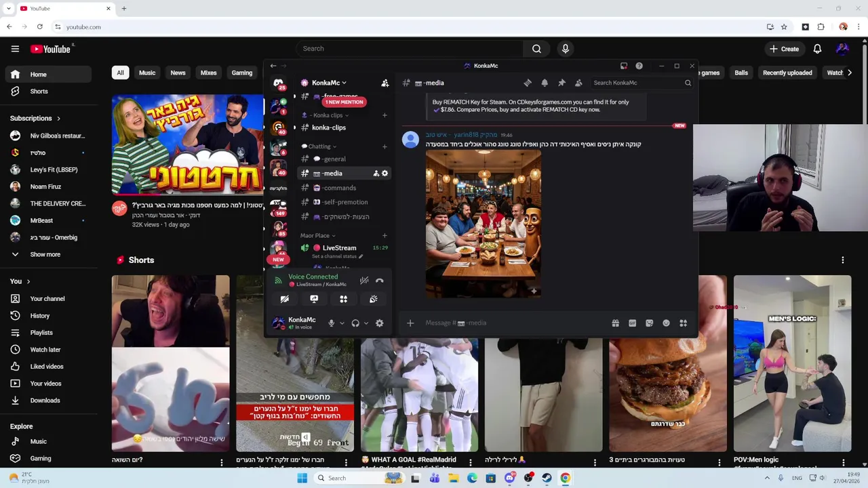Click 1 NEW MENTION pill in Discord
Viewport: 868px width, 488px height.
point(344,102)
